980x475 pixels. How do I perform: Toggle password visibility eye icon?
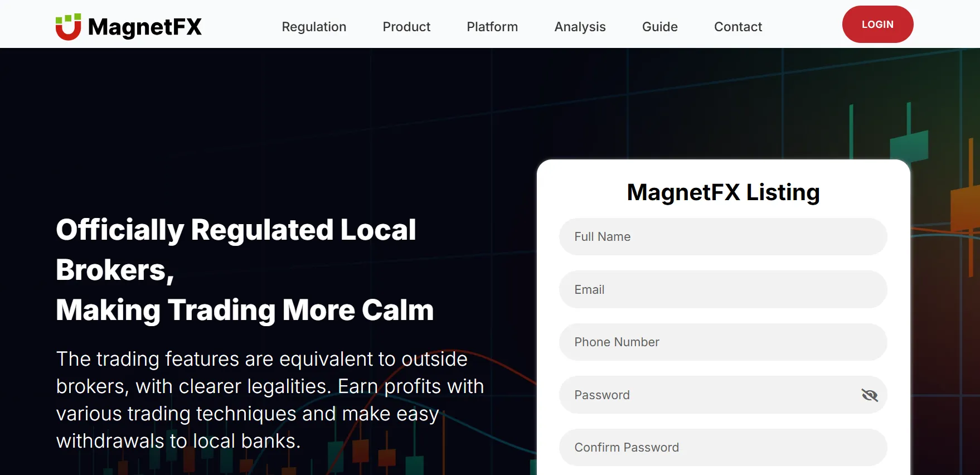[x=869, y=395]
